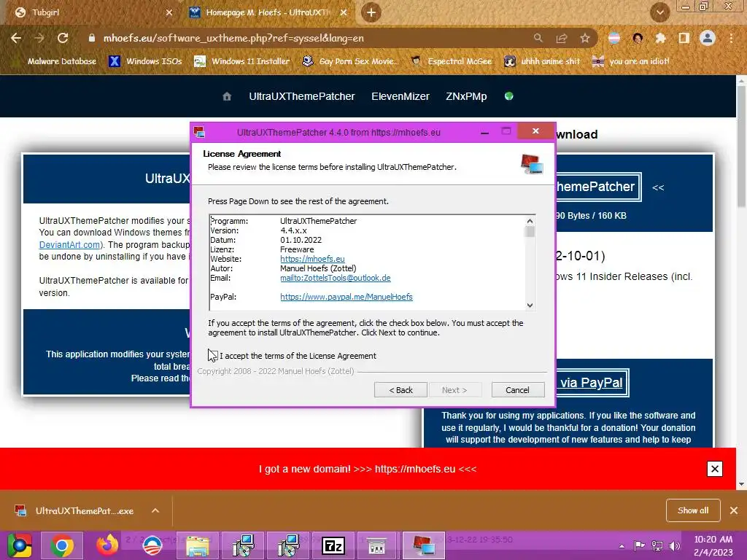Open Firefox from the taskbar

click(107, 545)
